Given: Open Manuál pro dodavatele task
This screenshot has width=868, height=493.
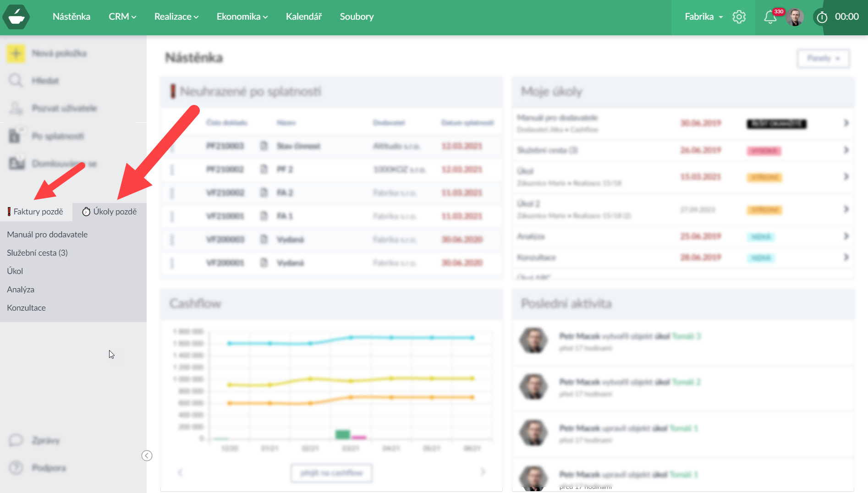Looking at the screenshot, I should point(47,235).
